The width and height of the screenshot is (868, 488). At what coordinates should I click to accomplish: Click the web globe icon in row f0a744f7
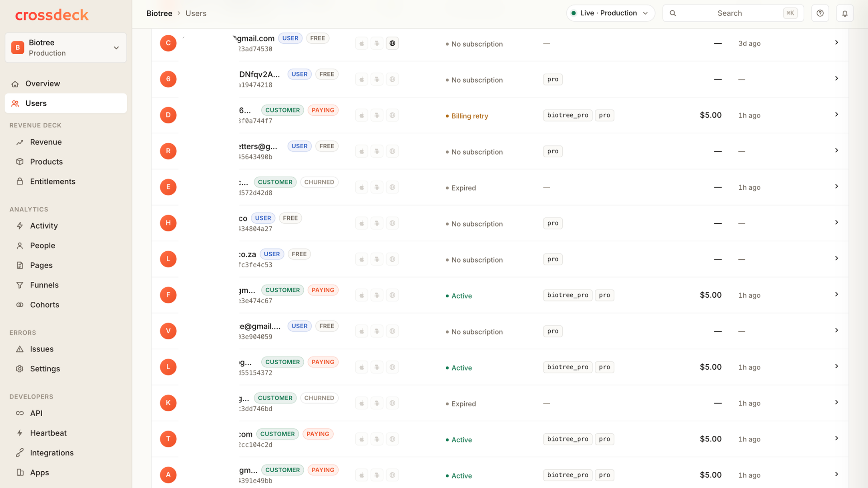[x=392, y=115]
